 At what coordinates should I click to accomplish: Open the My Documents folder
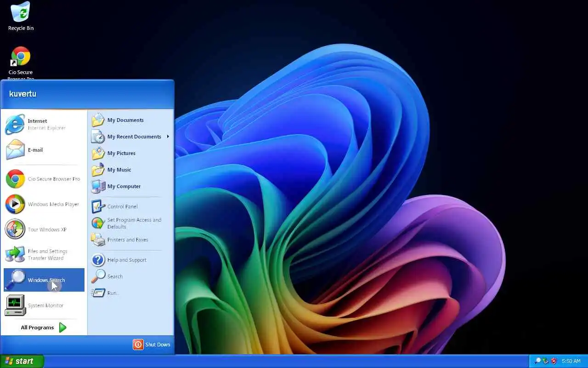pyautogui.click(x=131, y=120)
